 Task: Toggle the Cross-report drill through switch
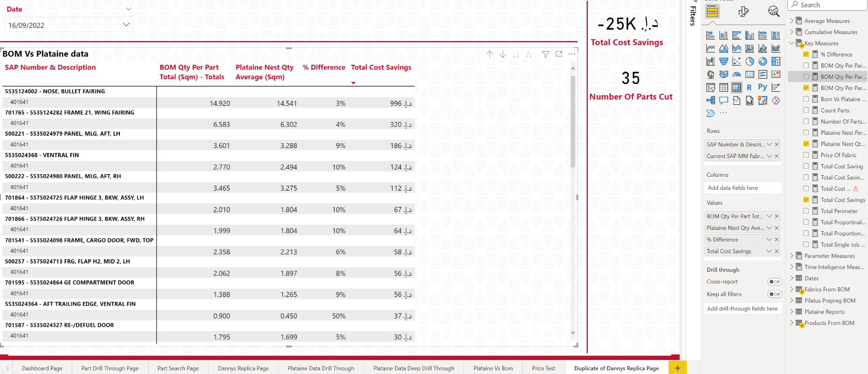(774, 282)
